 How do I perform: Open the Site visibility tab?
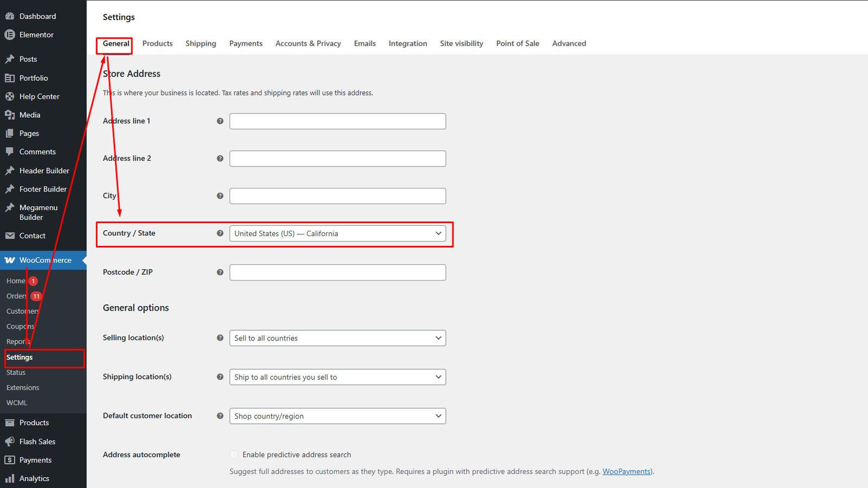point(462,43)
